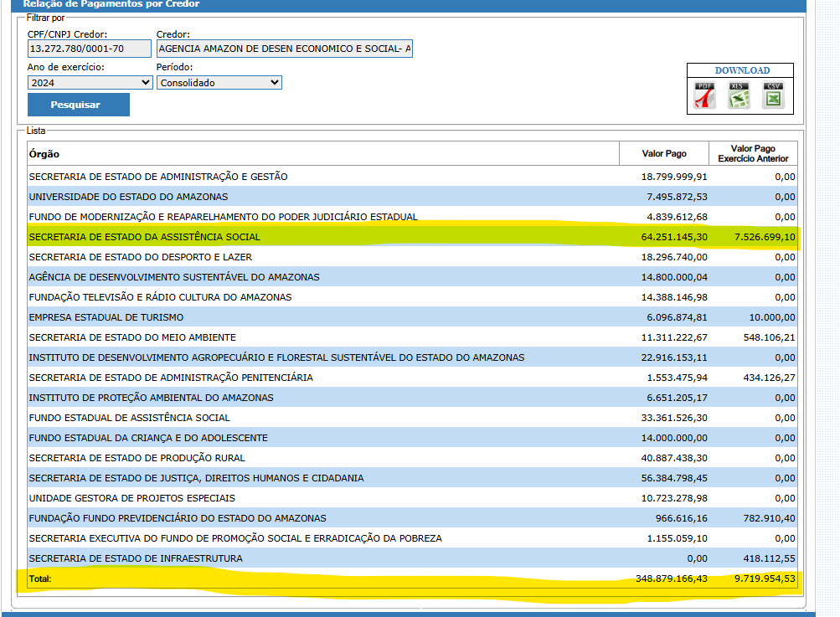
Task: Select row Secretaria de Justiça, Direitos Humanos e Cidadania
Action: point(412,478)
